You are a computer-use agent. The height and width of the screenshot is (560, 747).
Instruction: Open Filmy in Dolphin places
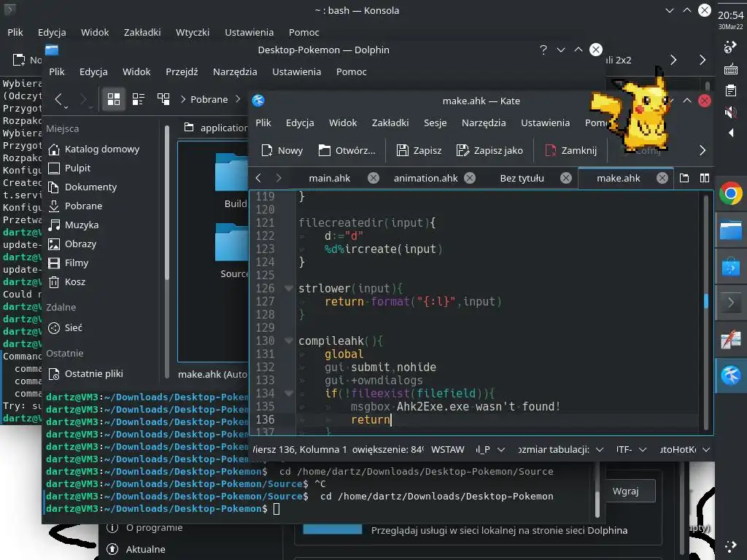click(x=68, y=262)
